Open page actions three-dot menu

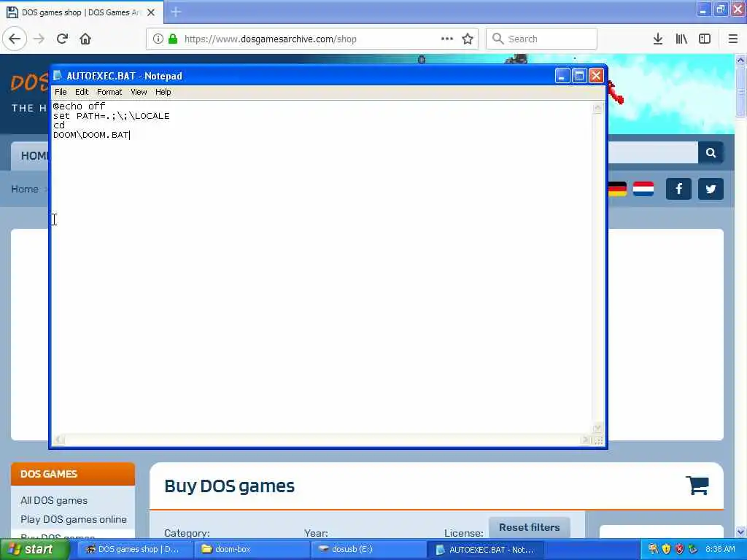pos(447,39)
